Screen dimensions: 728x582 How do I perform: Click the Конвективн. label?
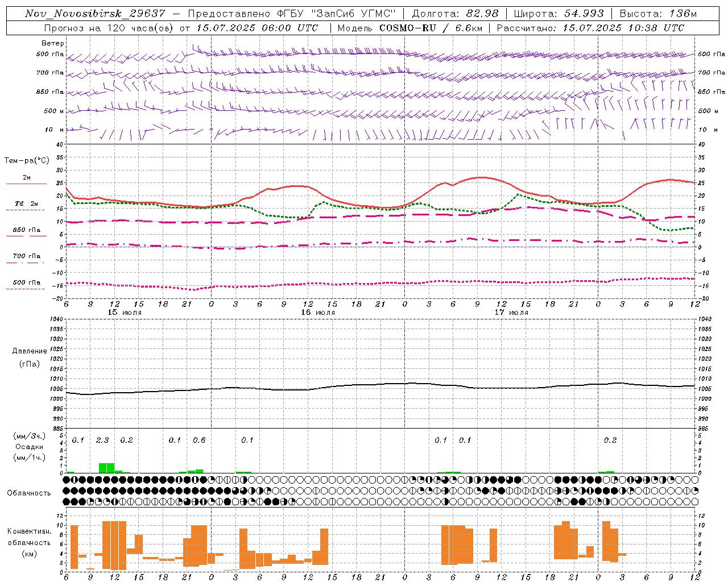pos(30,531)
